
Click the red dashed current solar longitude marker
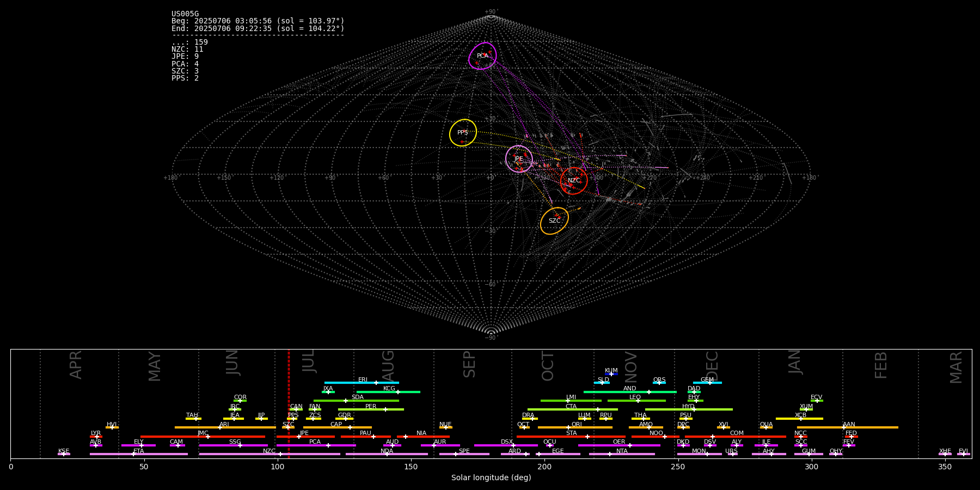point(289,403)
